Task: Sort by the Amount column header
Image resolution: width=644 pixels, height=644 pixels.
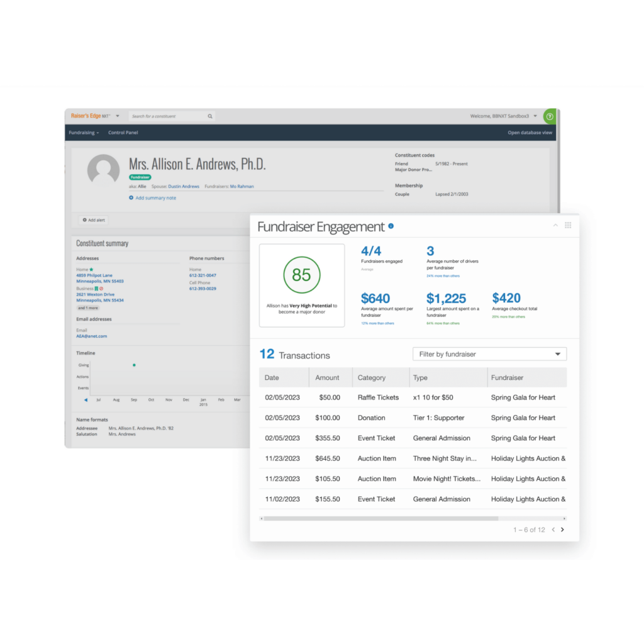Action: pyautogui.click(x=331, y=377)
